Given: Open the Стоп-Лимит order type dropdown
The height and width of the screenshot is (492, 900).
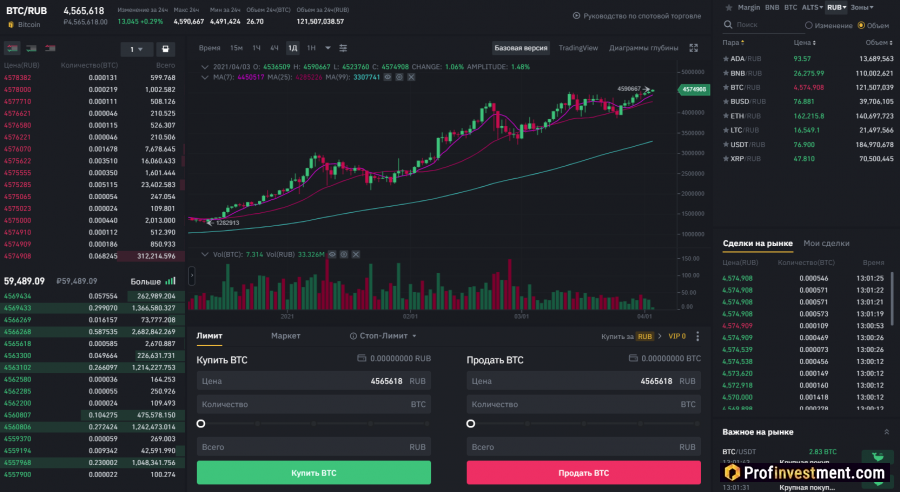Looking at the screenshot, I should pos(383,336).
